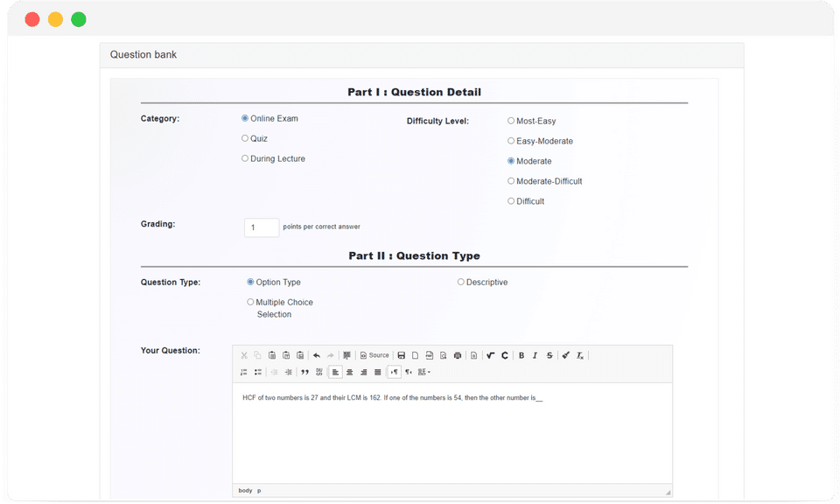The image size is (840, 504).
Task: Select the Quiz category
Action: point(245,138)
